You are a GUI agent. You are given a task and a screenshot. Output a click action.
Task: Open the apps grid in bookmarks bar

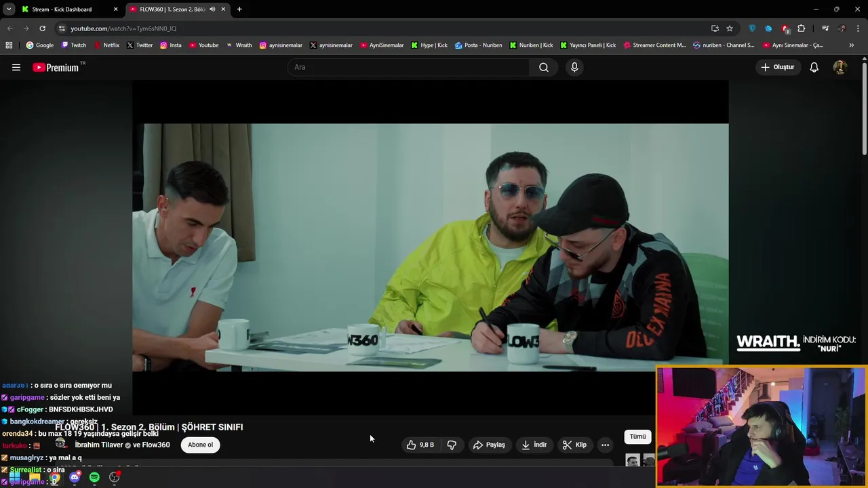(x=9, y=45)
